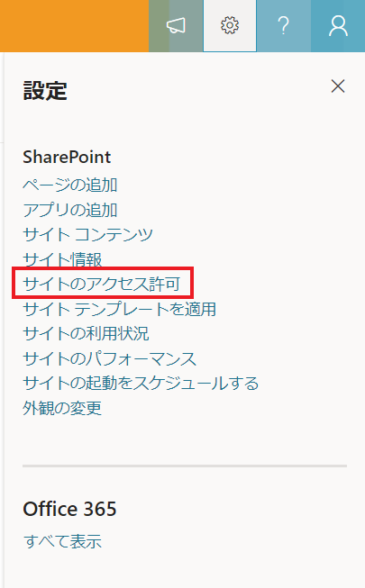Open help via question mark icon
365x588 pixels.
284,26
